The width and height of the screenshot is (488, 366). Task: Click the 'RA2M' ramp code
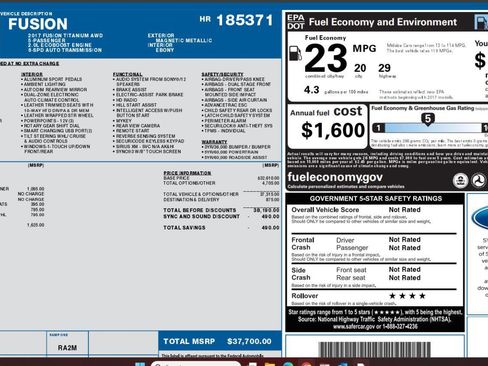[67, 348]
